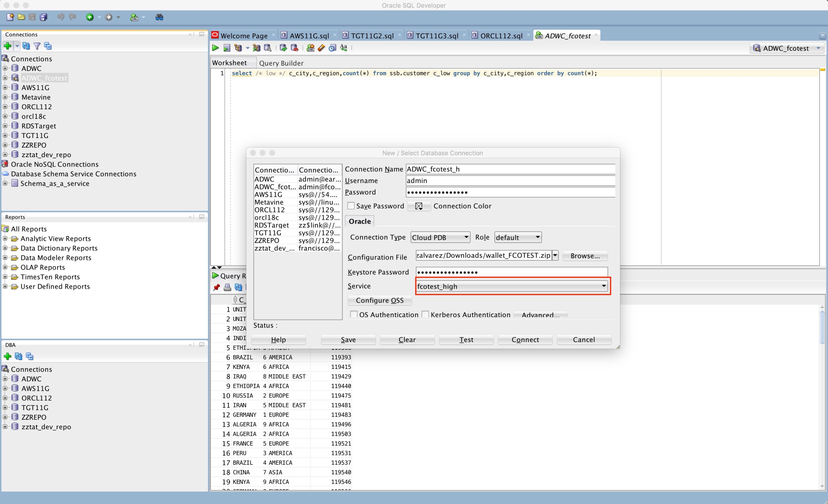Expand the Data Dictionary Reports folder
828x504 pixels.
pos(5,248)
